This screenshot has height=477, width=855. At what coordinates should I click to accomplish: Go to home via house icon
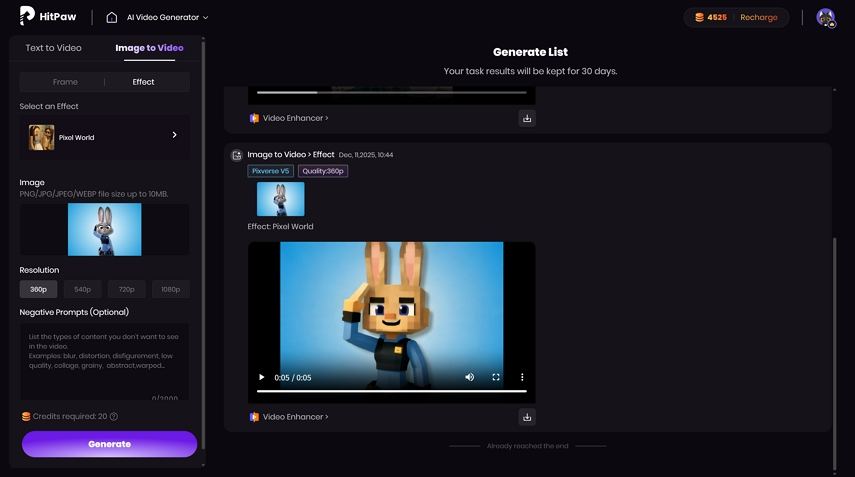(x=112, y=17)
